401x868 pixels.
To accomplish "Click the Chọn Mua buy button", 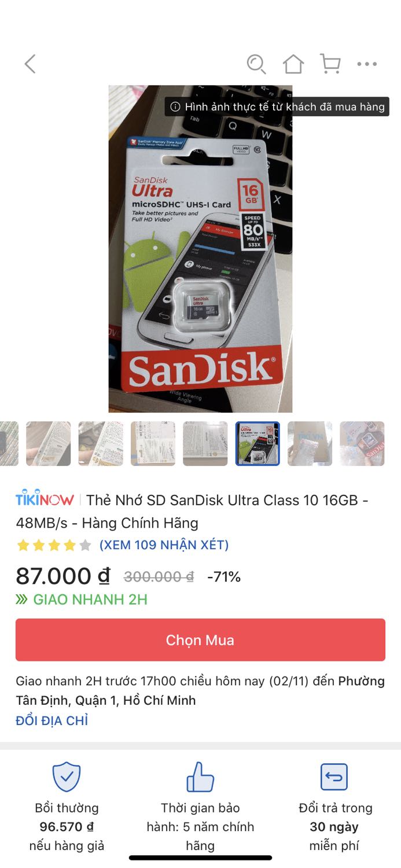I will [200, 640].
